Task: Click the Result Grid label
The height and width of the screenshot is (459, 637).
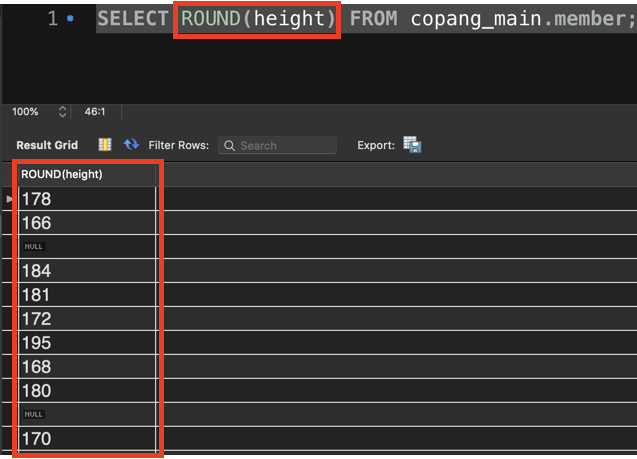Action: pyautogui.click(x=47, y=145)
